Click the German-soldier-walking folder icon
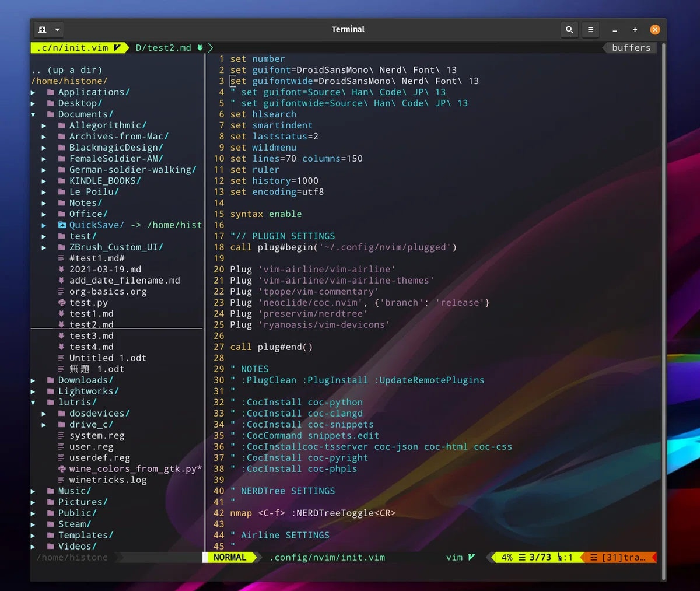Image resolution: width=700 pixels, height=591 pixels. click(62, 170)
